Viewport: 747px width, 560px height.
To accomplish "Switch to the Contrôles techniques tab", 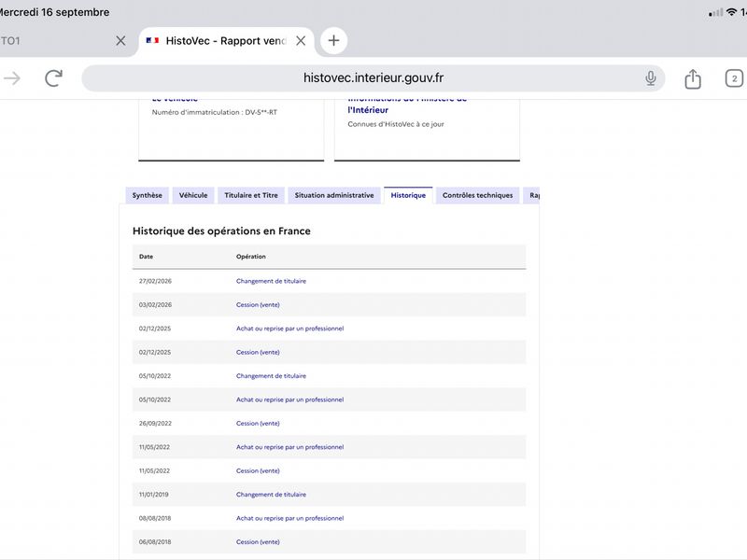I will point(477,195).
